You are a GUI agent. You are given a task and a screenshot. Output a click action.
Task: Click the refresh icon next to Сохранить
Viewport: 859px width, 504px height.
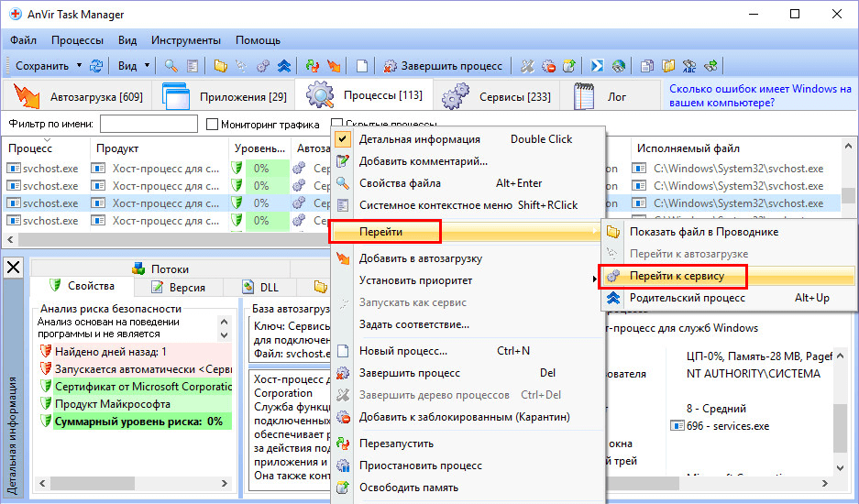pyautogui.click(x=95, y=66)
